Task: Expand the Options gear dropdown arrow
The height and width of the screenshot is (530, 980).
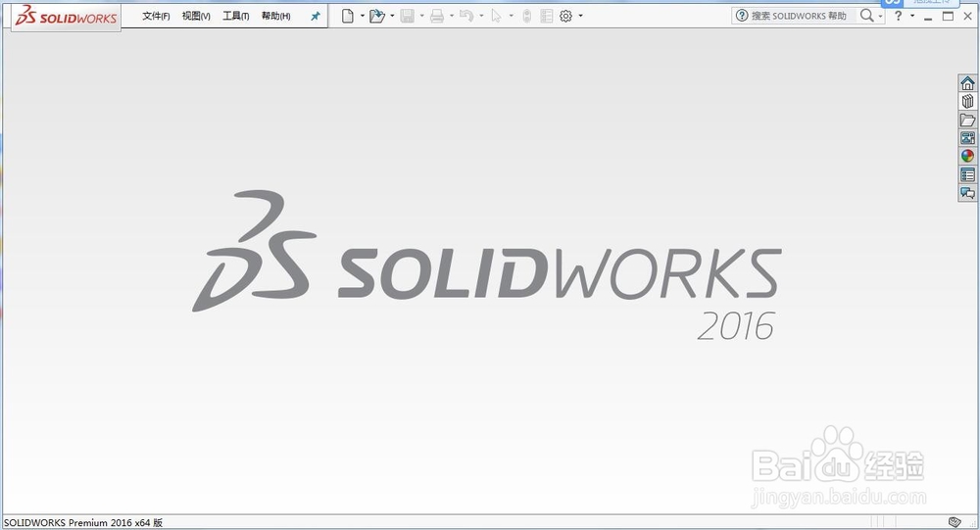Action: tap(580, 17)
